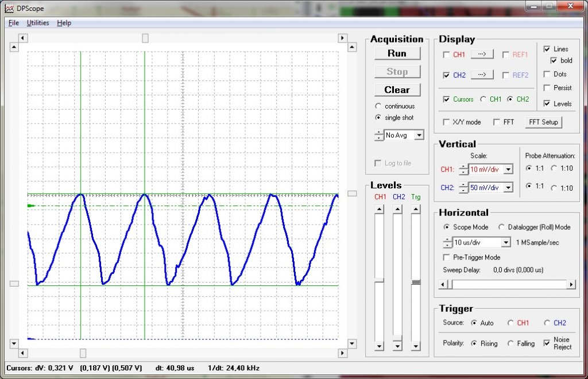Image resolution: width=588 pixels, height=379 pixels.
Task: Click the right arrow above the waveform
Action: 342,38
